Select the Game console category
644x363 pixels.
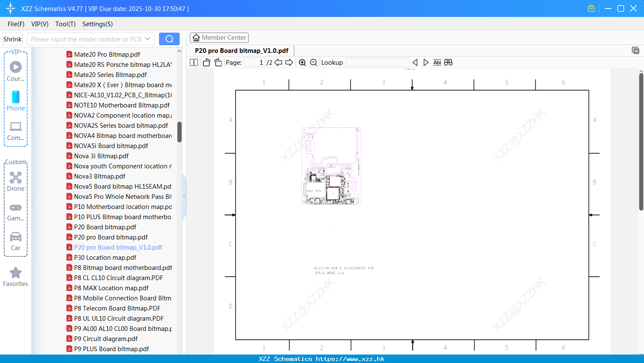[x=16, y=212]
